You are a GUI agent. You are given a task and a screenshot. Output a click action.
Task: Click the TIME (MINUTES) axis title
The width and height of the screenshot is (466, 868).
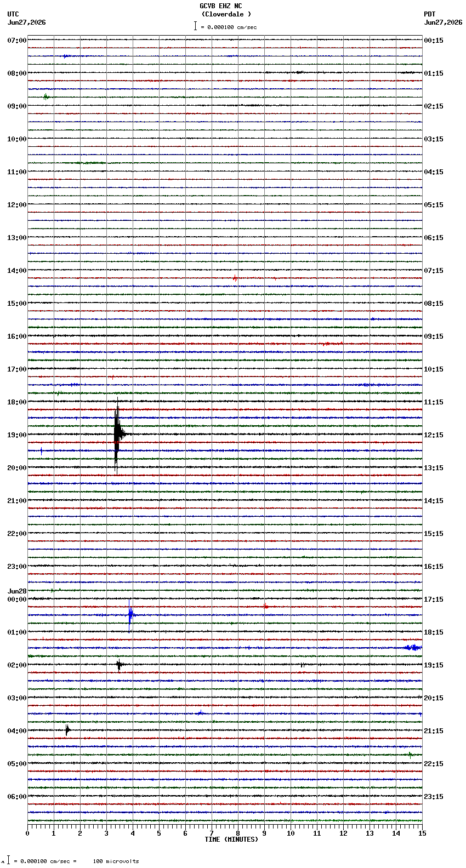pos(231,839)
